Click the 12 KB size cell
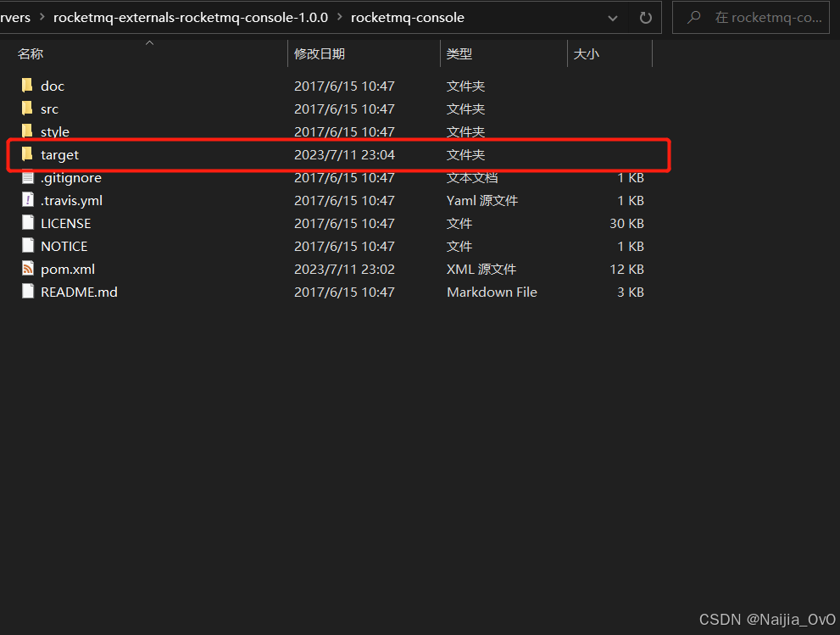 click(x=626, y=269)
